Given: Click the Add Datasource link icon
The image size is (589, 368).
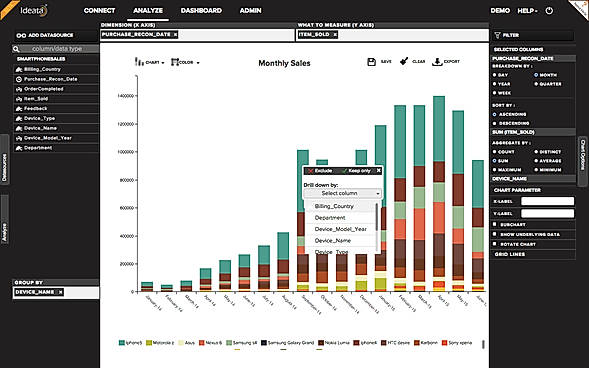Looking at the screenshot, I should [21, 35].
